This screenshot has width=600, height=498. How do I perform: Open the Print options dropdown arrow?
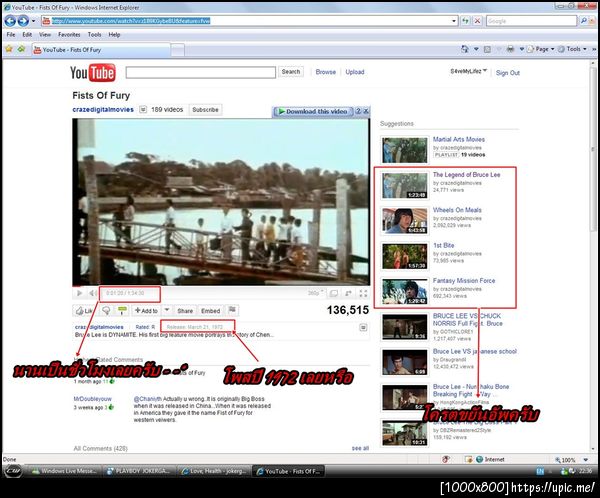point(521,49)
